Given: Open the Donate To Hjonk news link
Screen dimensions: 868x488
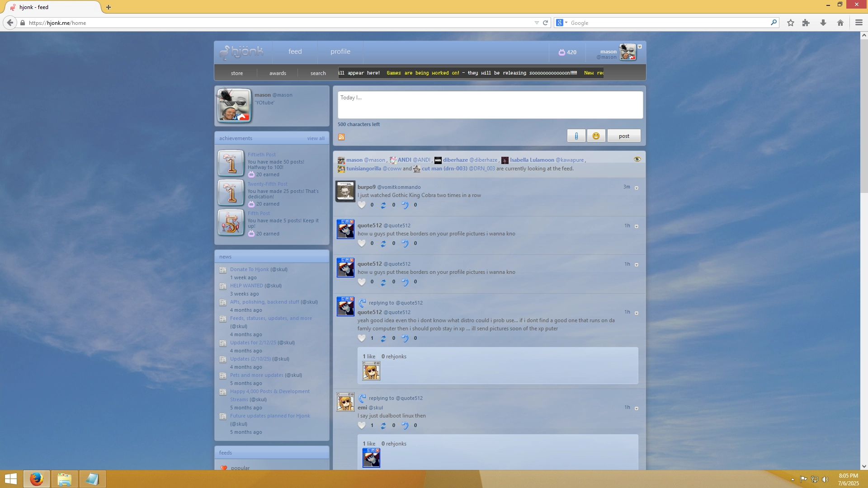Looking at the screenshot, I should (249, 269).
